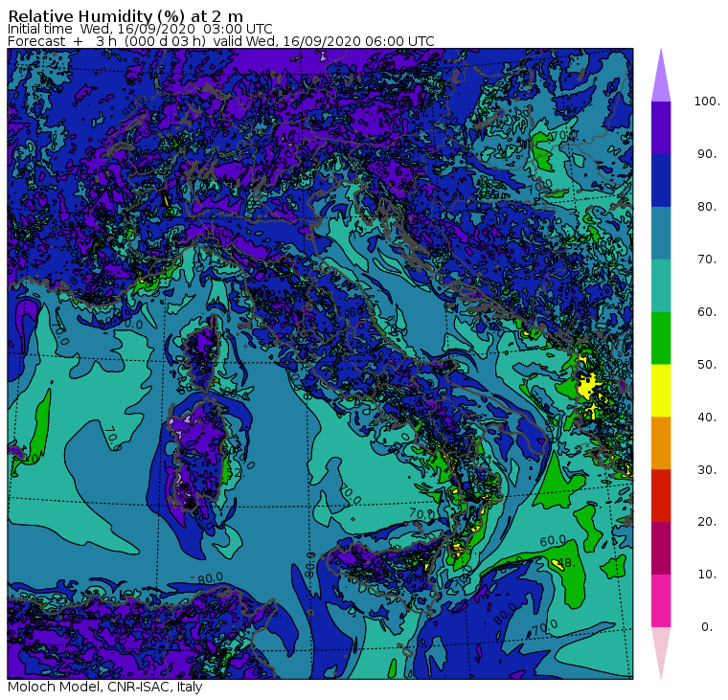Viewport: 728px width, 700px height.
Task: Click the violet above-100 arrow of the colorbar
Action: tap(661, 76)
